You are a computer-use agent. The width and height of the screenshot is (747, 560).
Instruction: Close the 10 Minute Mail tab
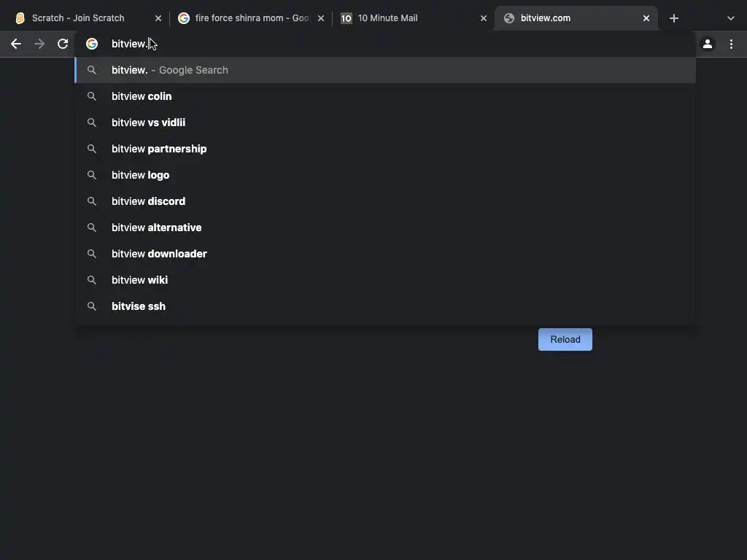pyautogui.click(x=483, y=18)
